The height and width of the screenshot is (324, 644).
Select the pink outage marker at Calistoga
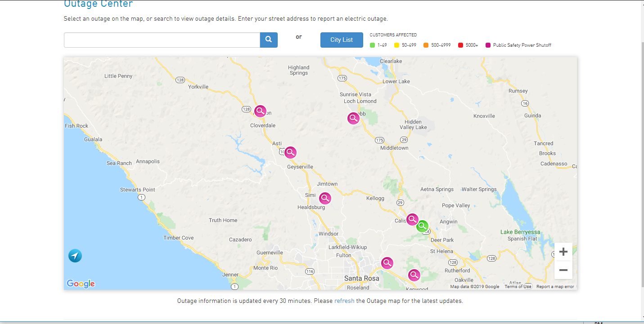coord(412,219)
